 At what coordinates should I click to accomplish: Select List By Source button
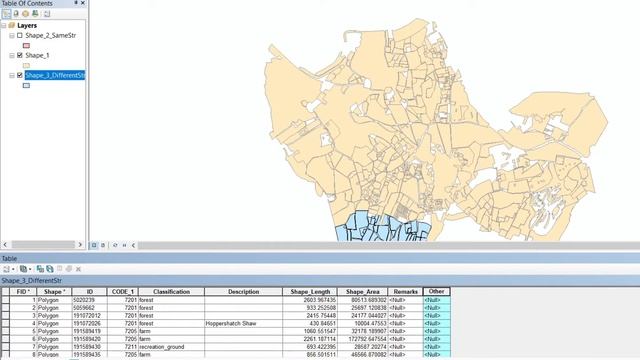coord(16,14)
